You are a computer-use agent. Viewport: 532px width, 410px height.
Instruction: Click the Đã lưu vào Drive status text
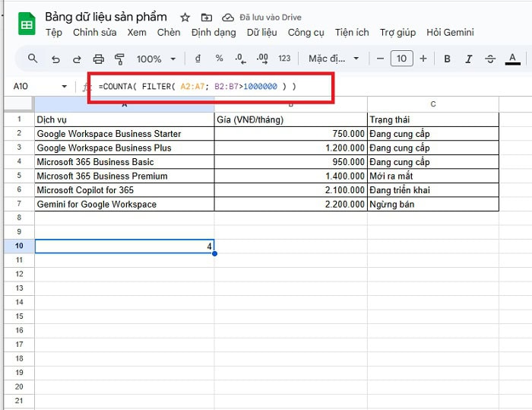point(271,17)
